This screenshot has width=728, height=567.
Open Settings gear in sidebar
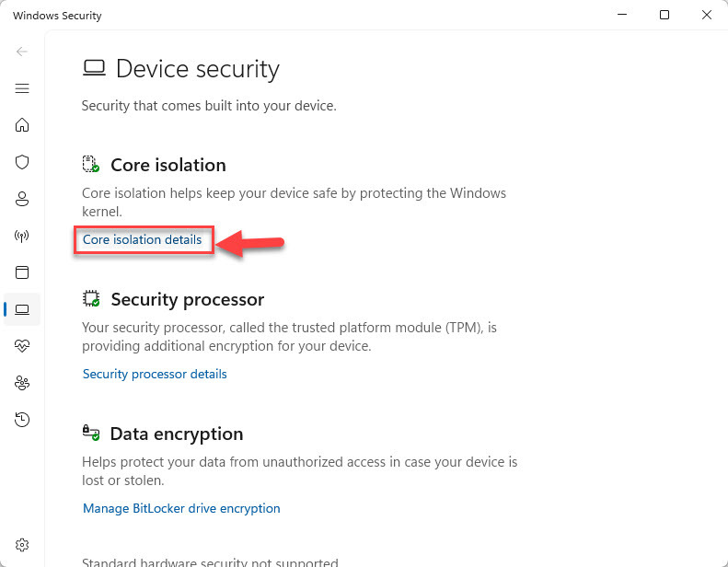click(22, 545)
